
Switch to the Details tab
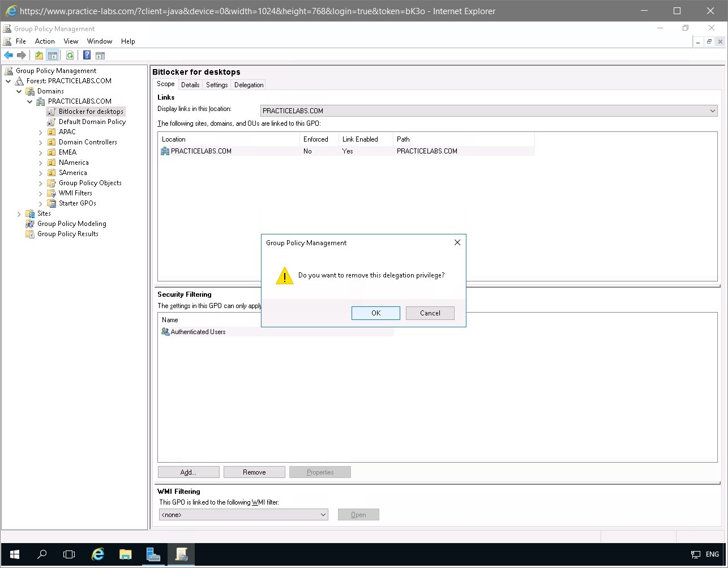click(x=190, y=85)
